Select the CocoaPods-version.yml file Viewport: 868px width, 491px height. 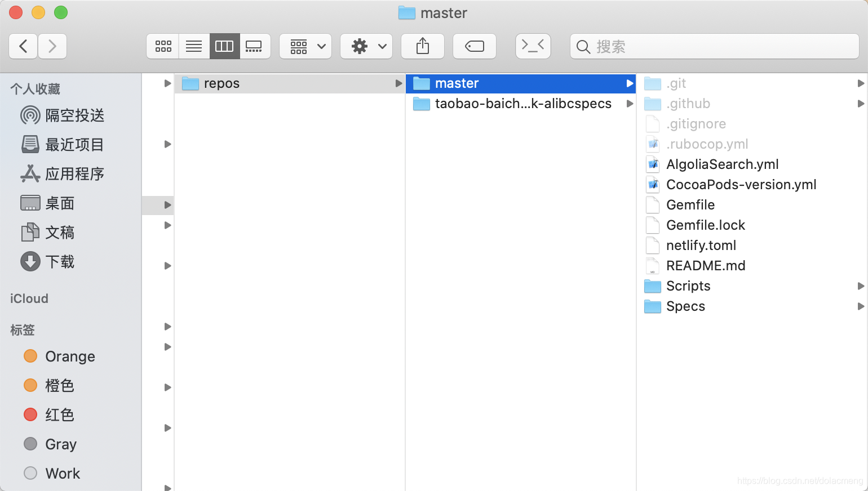click(753, 185)
